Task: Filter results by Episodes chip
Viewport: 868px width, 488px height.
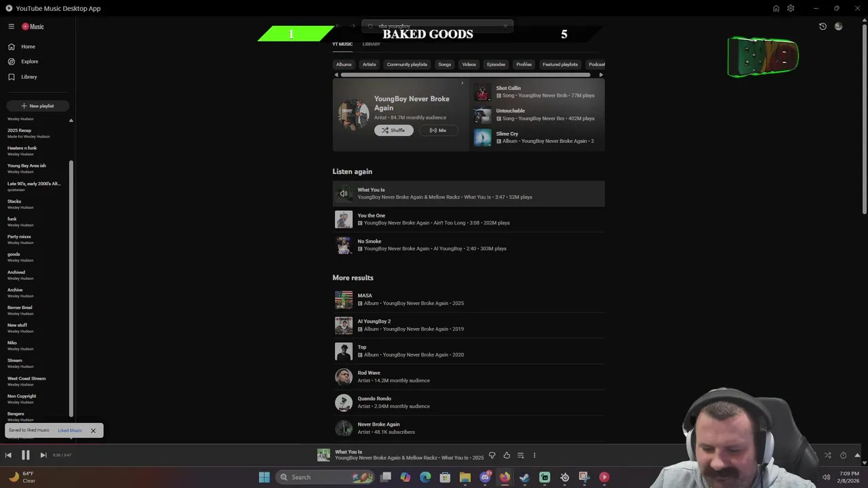Action: [496, 64]
